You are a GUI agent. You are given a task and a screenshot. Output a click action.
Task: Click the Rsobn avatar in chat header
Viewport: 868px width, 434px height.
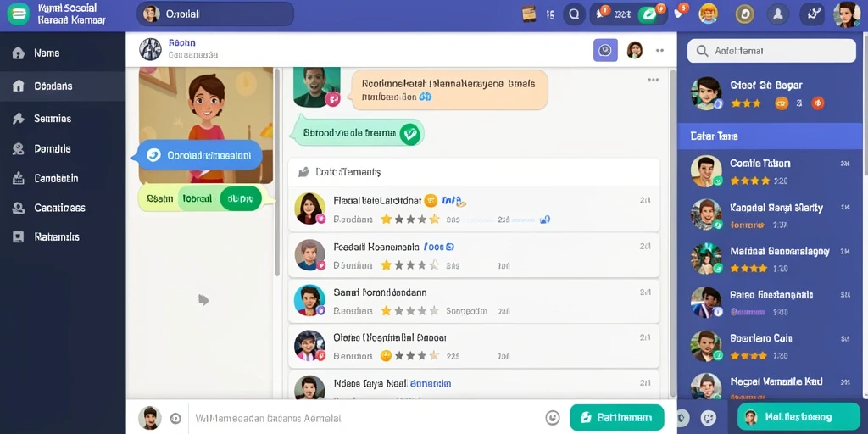coord(150,49)
